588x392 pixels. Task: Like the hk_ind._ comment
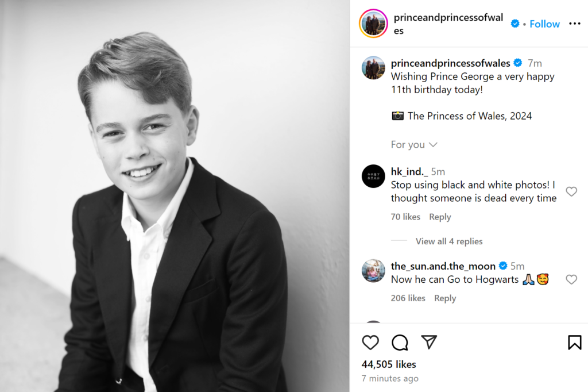coord(571,191)
